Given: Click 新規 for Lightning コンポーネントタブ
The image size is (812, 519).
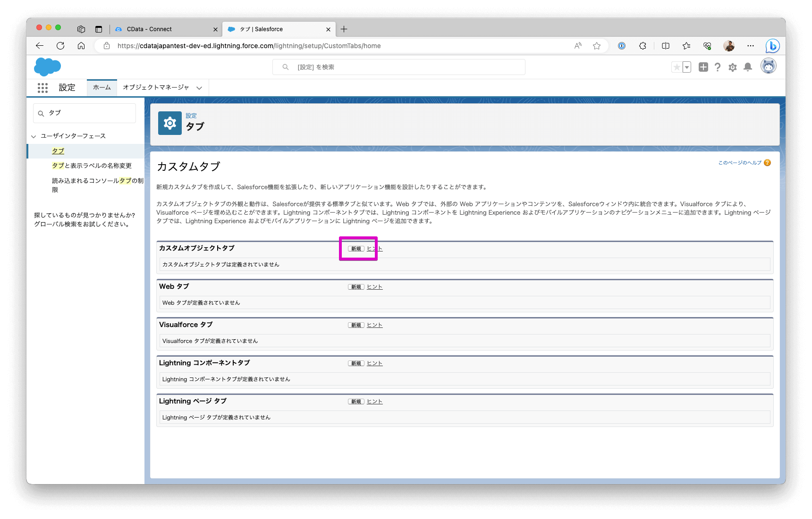Looking at the screenshot, I should click(x=356, y=363).
